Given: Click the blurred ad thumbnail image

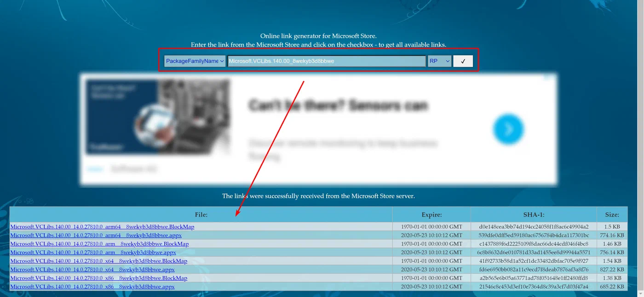Looking at the screenshot, I should click(157, 116).
